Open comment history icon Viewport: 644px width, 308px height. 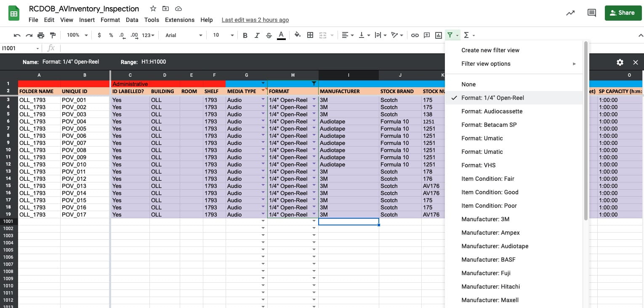tap(591, 13)
